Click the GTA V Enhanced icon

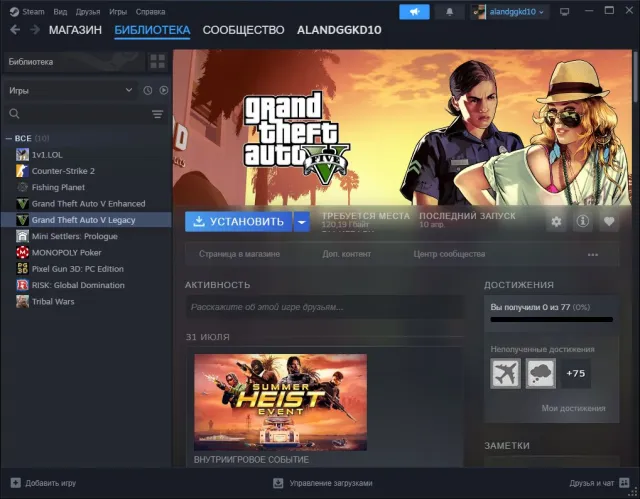pos(22,204)
